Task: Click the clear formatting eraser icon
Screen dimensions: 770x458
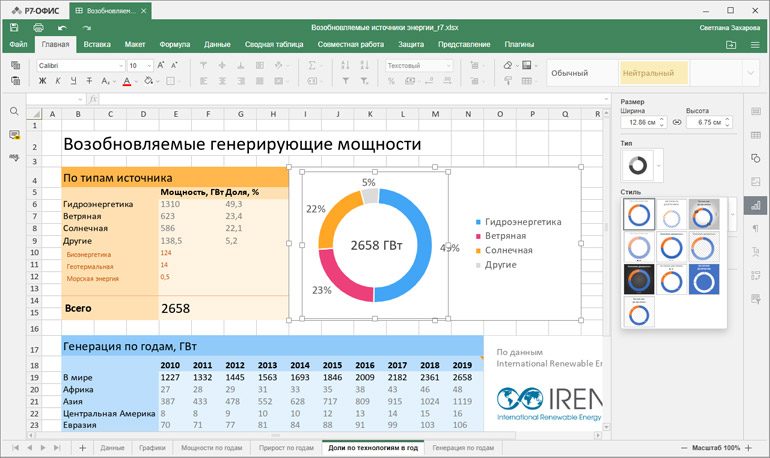Action: pos(508,65)
